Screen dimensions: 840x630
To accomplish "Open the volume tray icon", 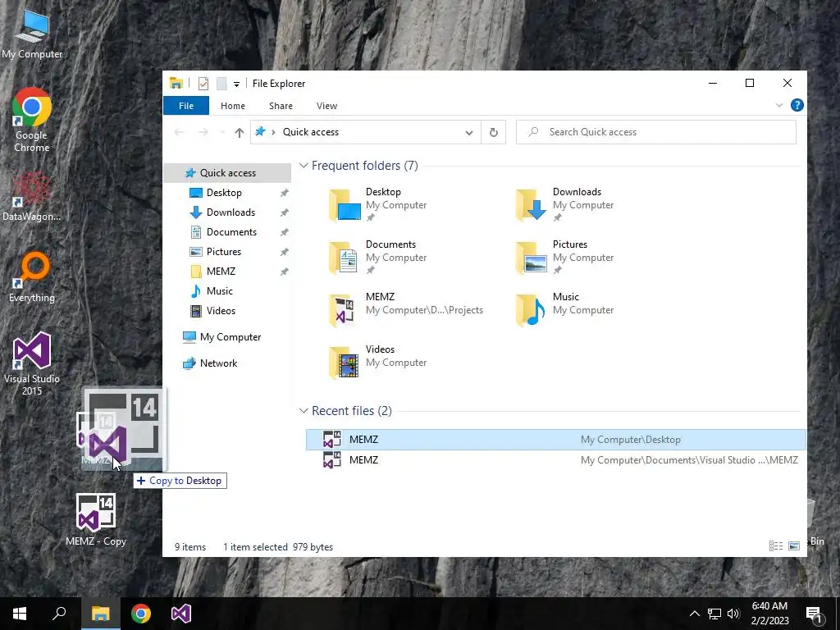I will (733, 614).
